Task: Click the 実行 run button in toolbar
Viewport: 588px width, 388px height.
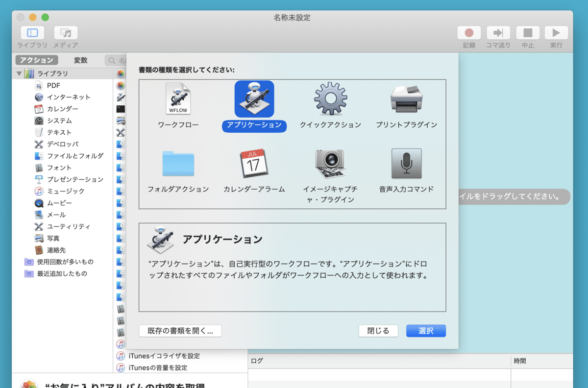Action: pos(556,33)
